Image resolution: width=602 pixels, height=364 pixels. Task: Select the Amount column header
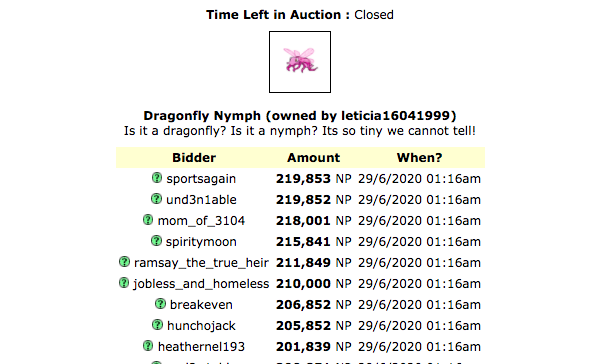click(314, 158)
